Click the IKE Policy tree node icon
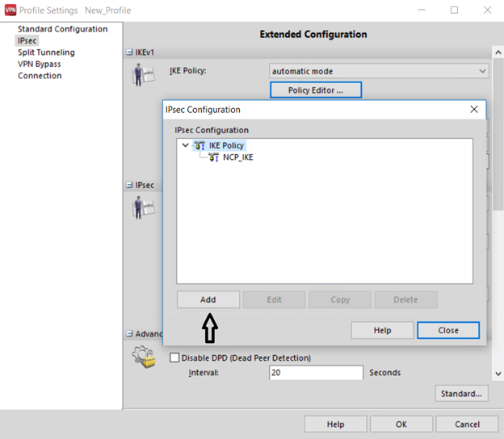The height and width of the screenshot is (439, 504). click(199, 145)
